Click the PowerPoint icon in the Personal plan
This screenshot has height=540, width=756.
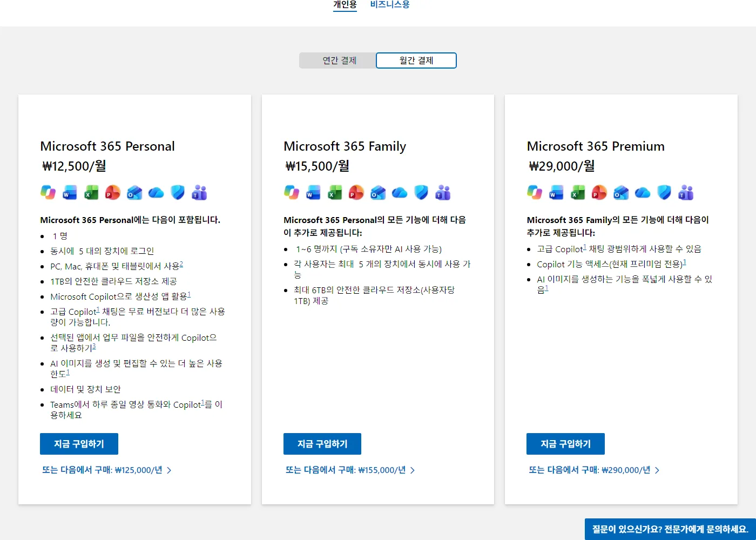(113, 192)
